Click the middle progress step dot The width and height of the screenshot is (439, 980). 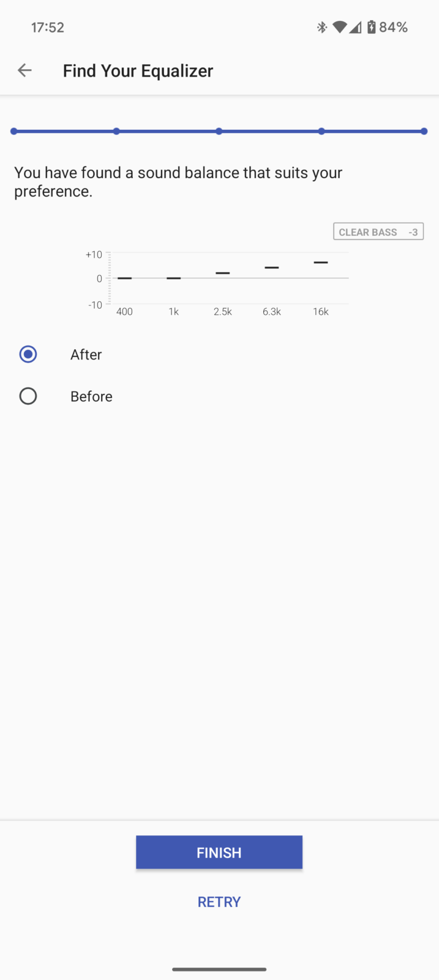click(x=219, y=131)
